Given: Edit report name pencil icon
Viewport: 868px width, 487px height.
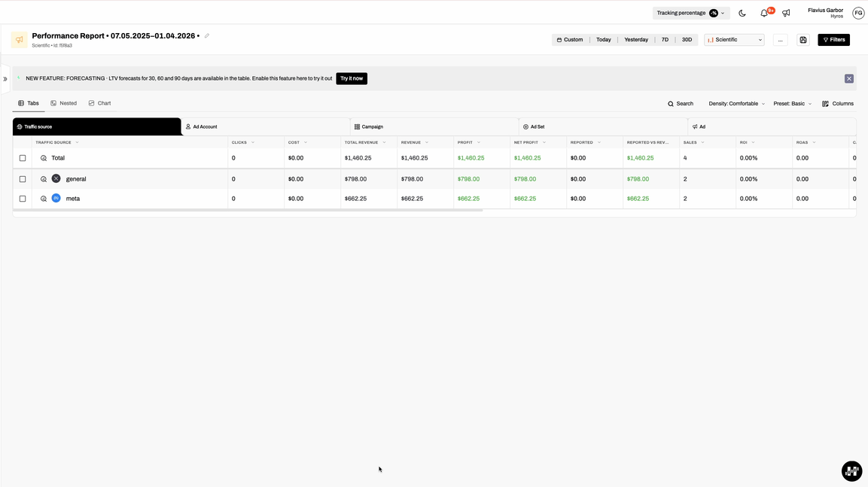Looking at the screenshot, I should point(207,35).
